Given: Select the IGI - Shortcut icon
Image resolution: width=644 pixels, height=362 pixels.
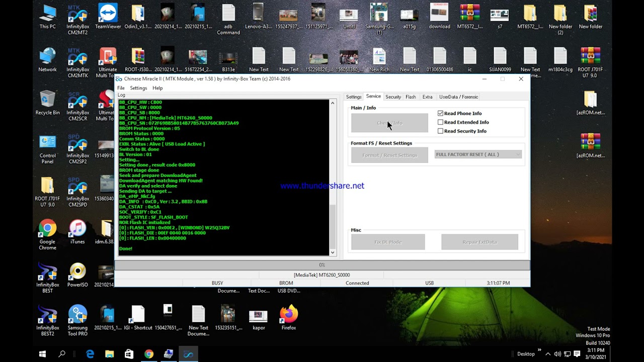Looking at the screenshot, I should point(138,318).
